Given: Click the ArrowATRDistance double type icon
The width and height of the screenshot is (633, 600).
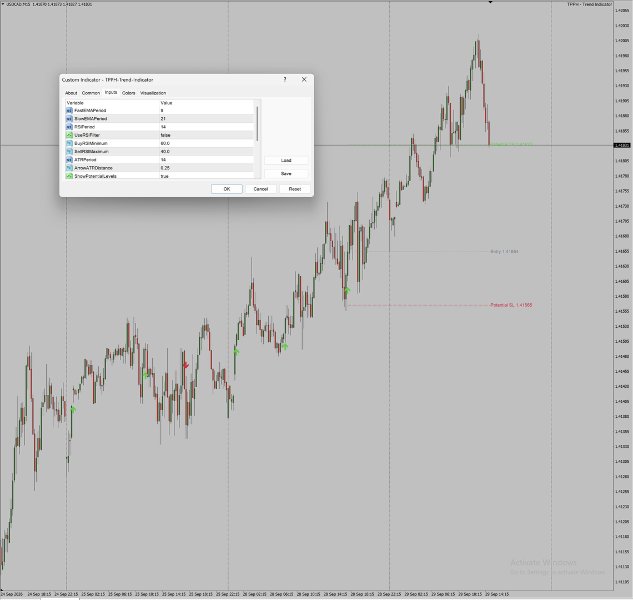Looking at the screenshot, I should pyautogui.click(x=69, y=168).
